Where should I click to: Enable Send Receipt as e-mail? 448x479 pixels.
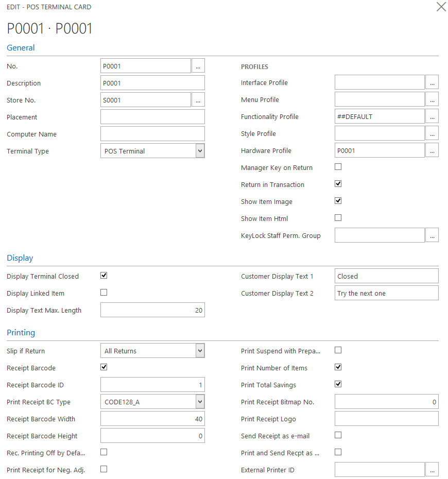click(x=338, y=435)
